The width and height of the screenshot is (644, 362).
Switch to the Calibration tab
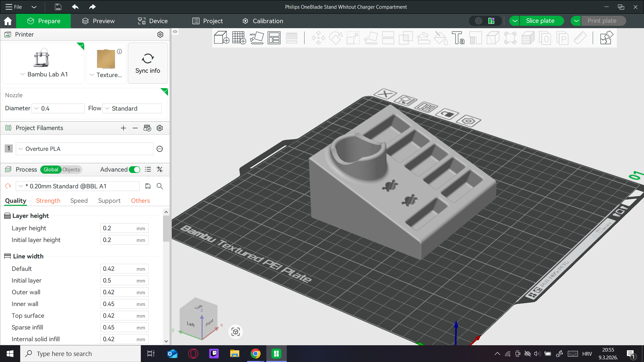(x=263, y=21)
